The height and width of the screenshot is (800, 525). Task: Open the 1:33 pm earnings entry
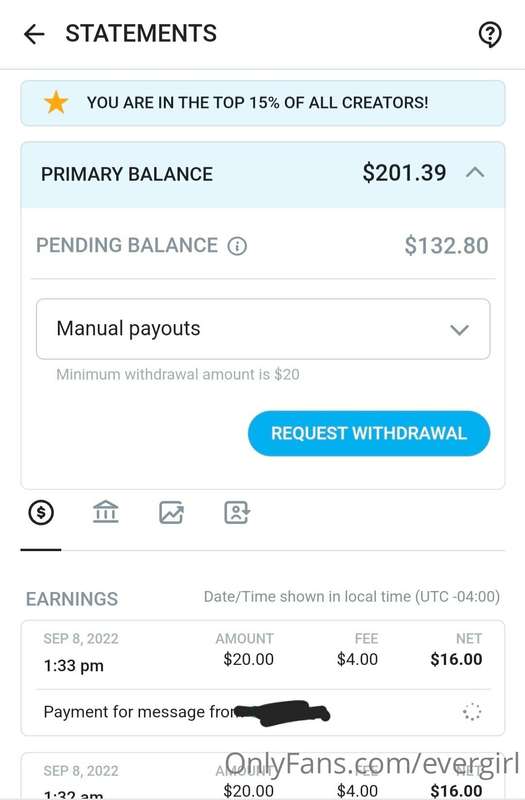point(263,678)
